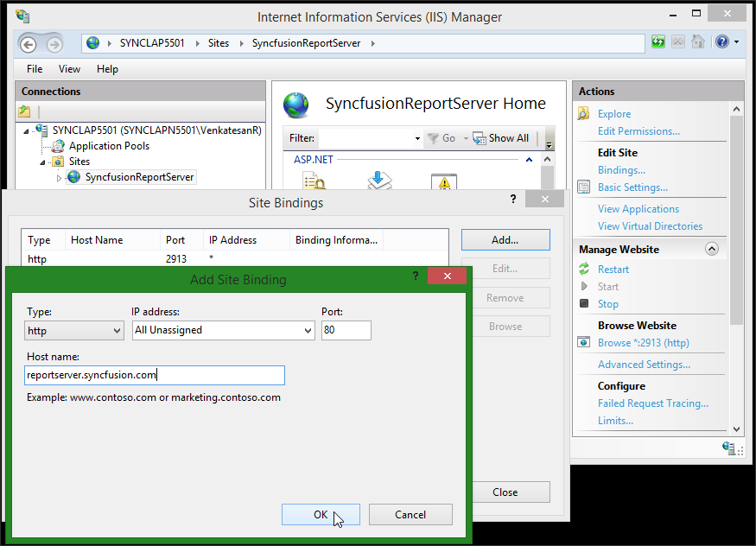Image resolution: width=756 pixels, height=546 pixels.
Task: Click the Explore folder icon in Actions
Action: click(x=583, y=114)
